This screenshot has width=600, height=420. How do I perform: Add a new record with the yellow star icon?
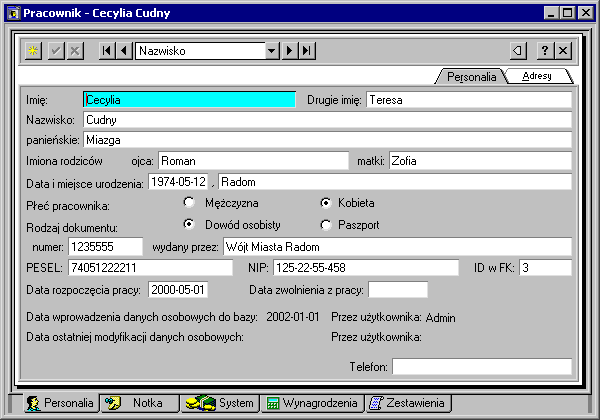pos(33,50)
